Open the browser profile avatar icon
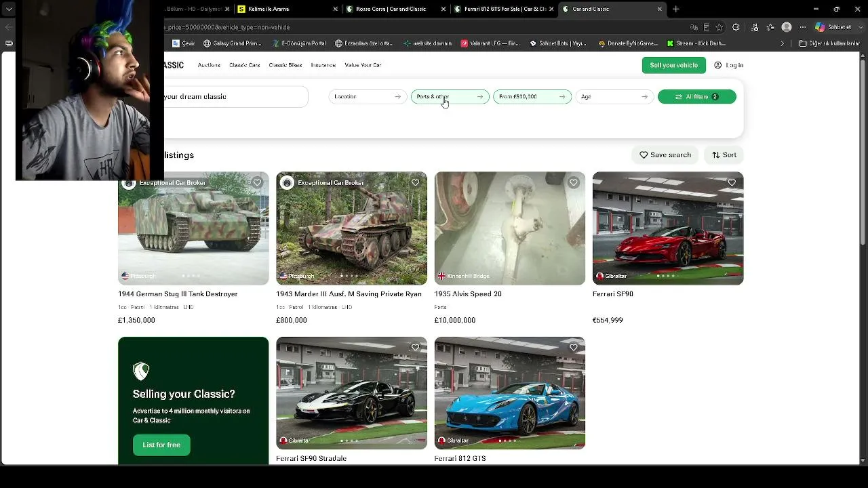 tap(787, 27)
